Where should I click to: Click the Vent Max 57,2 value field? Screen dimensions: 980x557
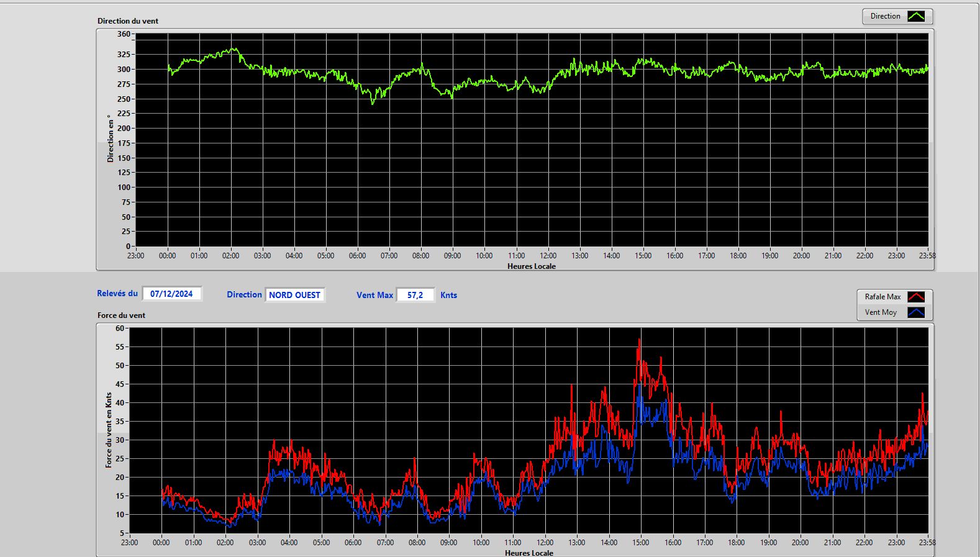click(415, 295)
